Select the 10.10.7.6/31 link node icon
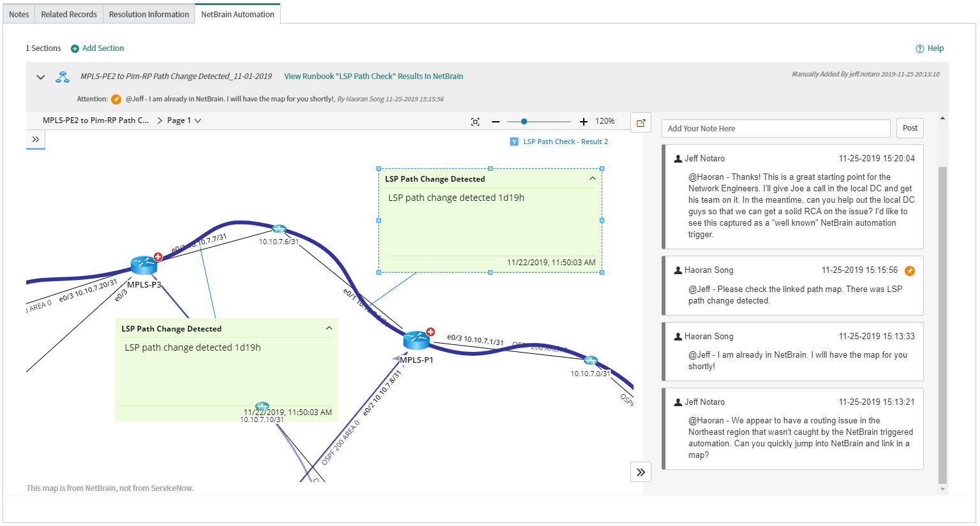The width and height of the screenshot is (980, 526). point(279,228)
